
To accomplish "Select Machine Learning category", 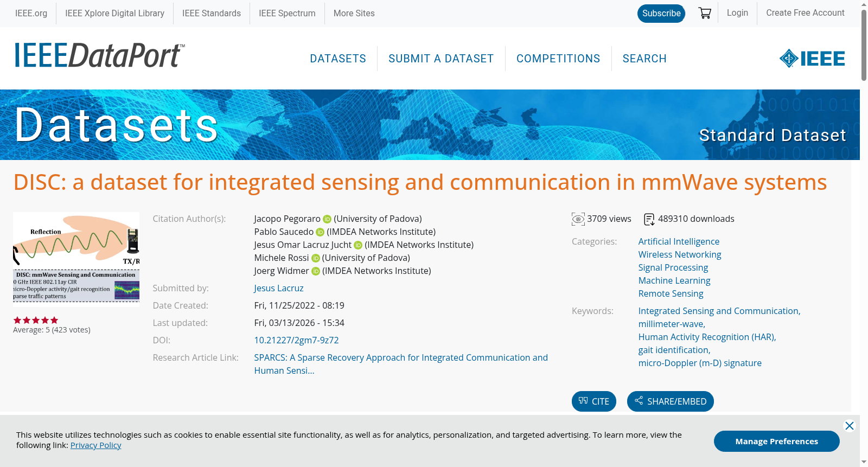I will click(x=674, y=280).
